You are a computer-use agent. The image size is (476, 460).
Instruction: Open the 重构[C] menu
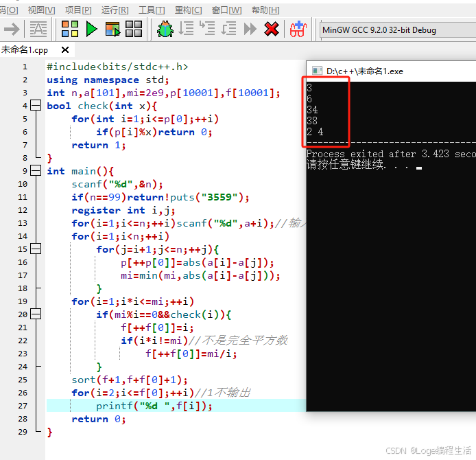(188, 10)
